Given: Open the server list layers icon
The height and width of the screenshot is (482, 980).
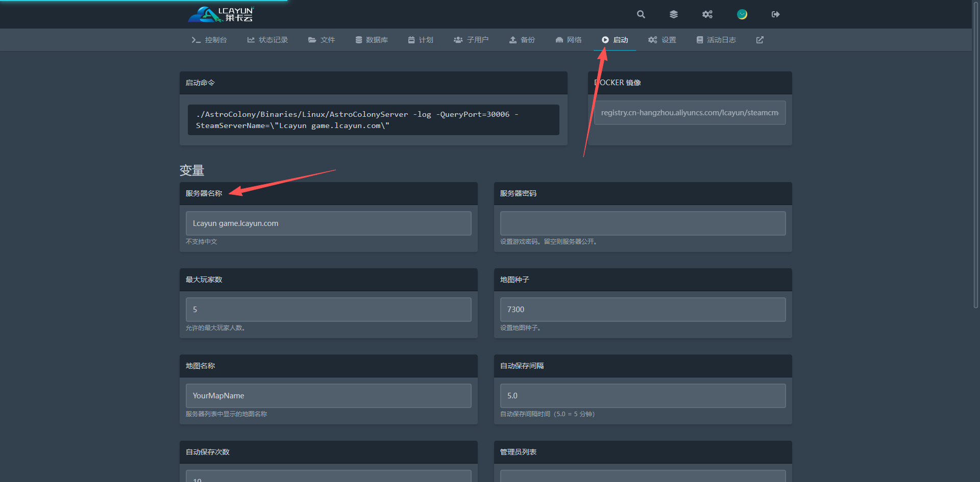Looking at the screenshot, I should 674,14.
